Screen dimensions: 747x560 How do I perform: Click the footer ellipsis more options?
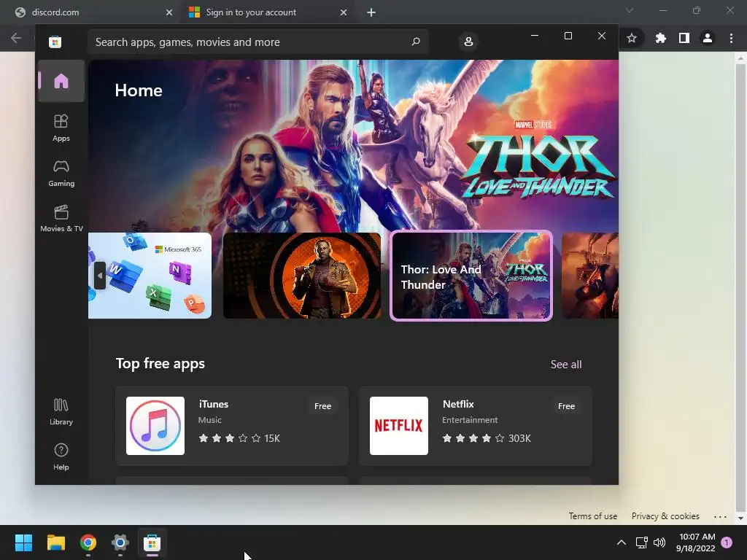[x=720, y=516]
